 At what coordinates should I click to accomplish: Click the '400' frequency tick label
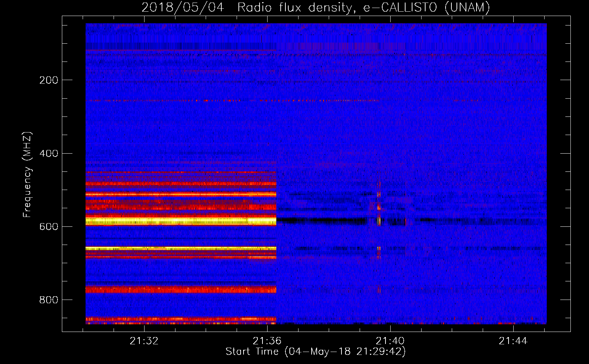pos(49,153)
